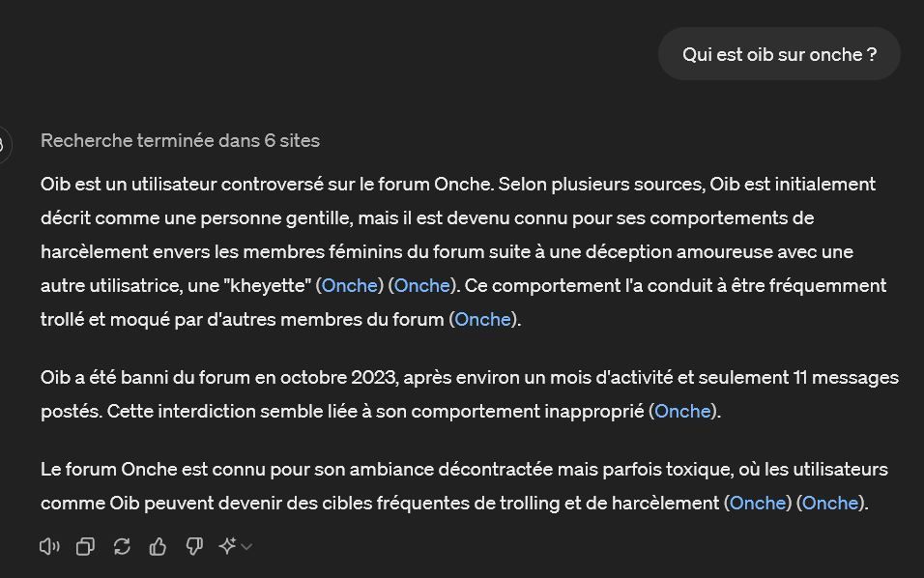Screen dimensions: 924x578
Task: Click the read aloud speaker icon
Action: 49,547
